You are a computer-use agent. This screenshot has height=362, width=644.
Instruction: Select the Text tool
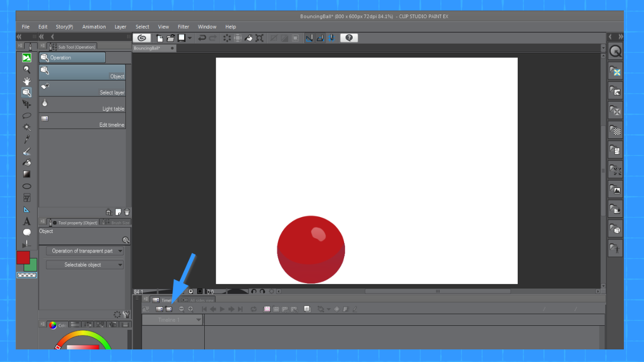coord(27,221)
